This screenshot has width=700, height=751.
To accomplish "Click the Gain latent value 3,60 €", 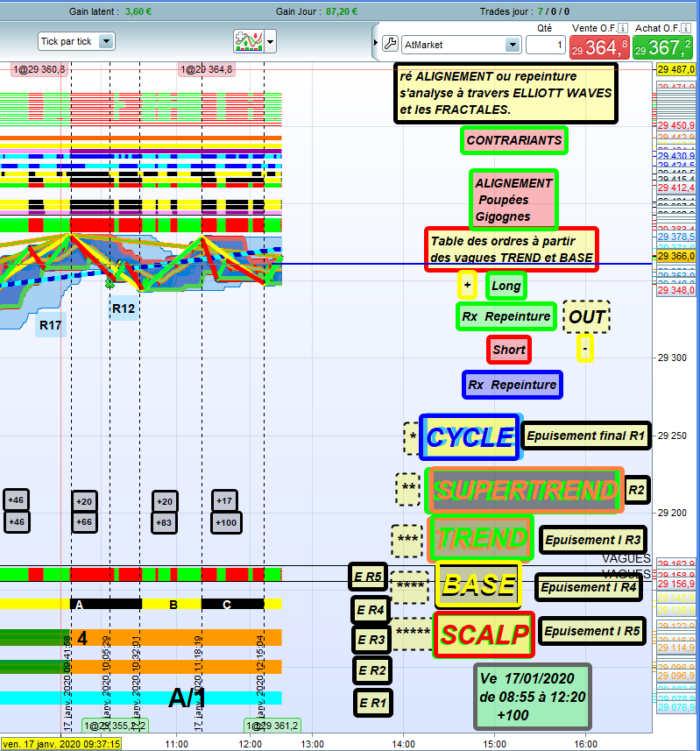I will (138, 11).
